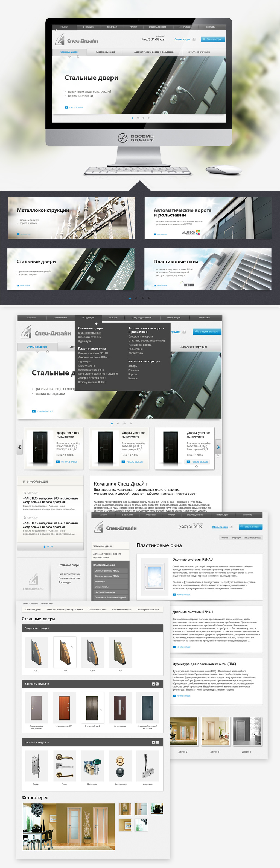Open ГАЛЕРЕЯ in the iMac top navigation
This screenshot has width=280, height=868.
pyautogui.click(x=134, y=27)
